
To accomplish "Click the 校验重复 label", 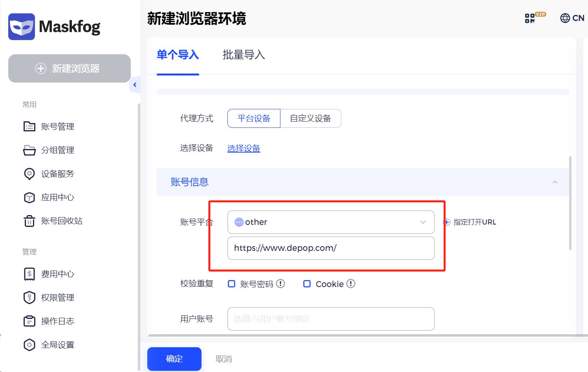I will click(x=197, y=284).
